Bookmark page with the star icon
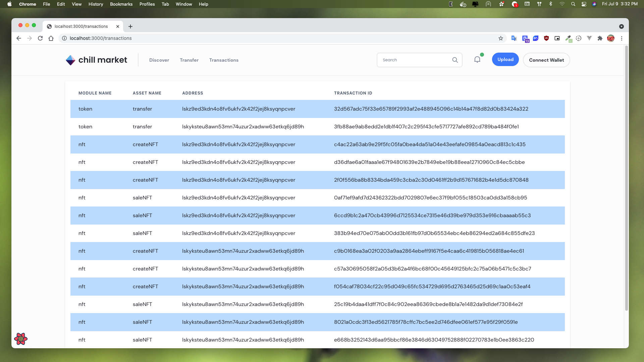 click(500, 38)
